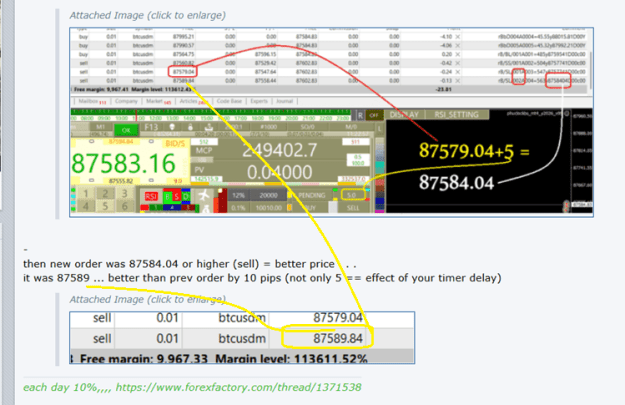The image size is (625, 405).
Task: Click the ship anchor icon in panel header
Action: pos(208,127)
